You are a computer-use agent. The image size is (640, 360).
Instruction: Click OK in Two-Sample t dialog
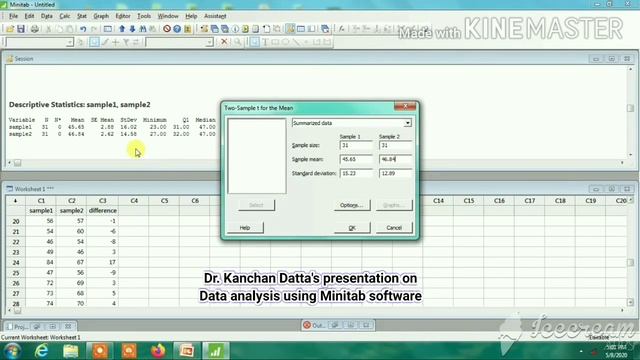(352, 228)
